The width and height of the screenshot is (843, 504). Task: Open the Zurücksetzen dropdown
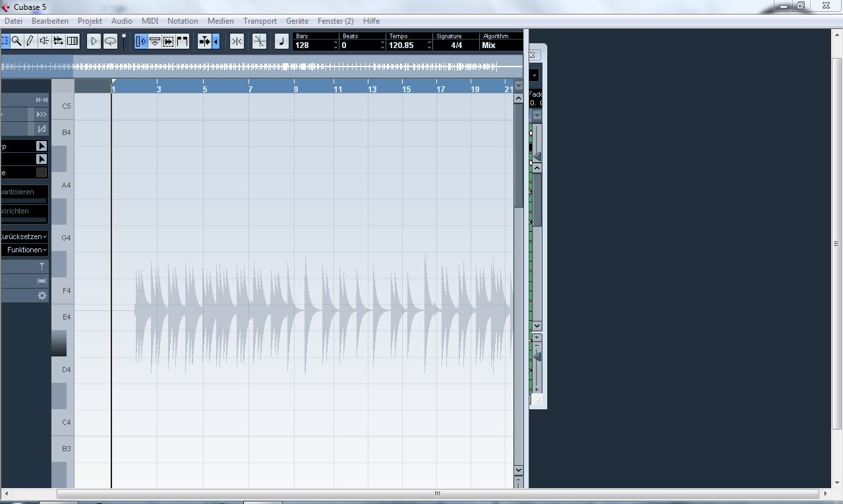tap(24, 237)
